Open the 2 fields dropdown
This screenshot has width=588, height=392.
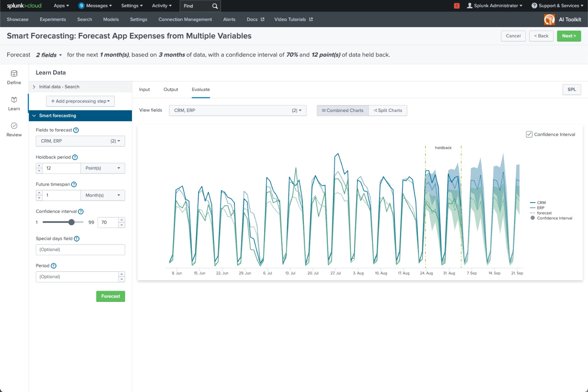pyautogui.click(x=49, y=55)
